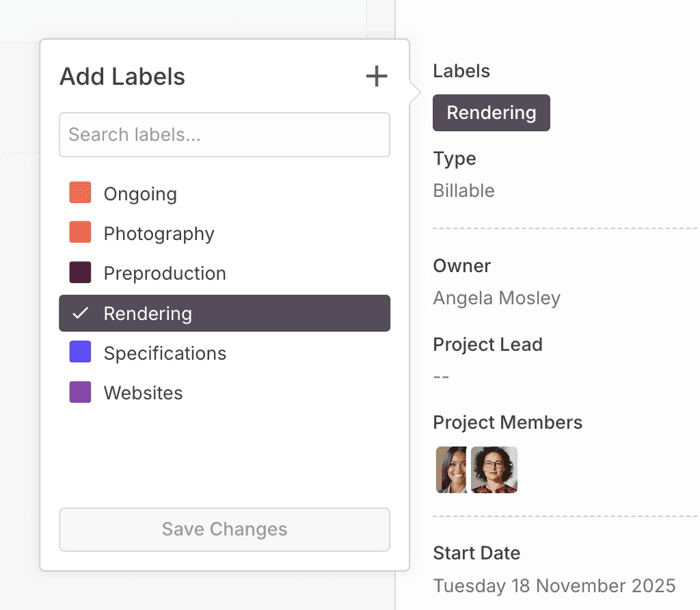This screenshot has height=610, width=700.
Task: Click the Search labels input field
Action: coord(224,135)
